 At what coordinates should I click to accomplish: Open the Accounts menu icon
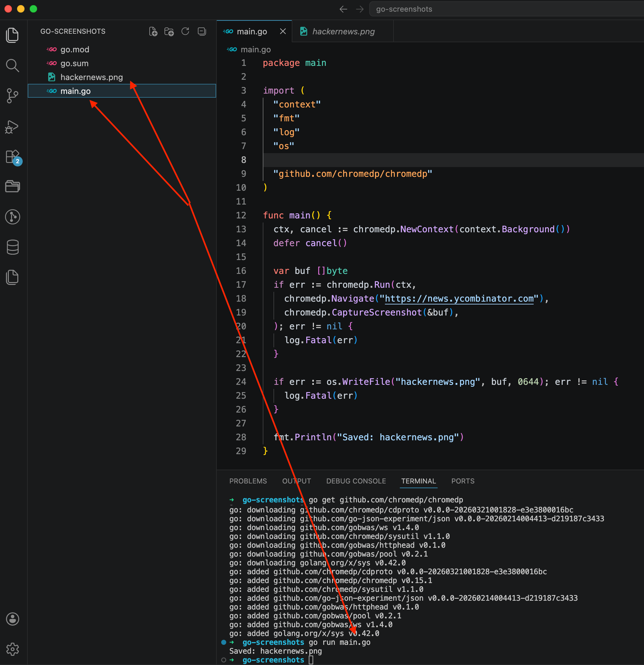[x=12, y=619]
